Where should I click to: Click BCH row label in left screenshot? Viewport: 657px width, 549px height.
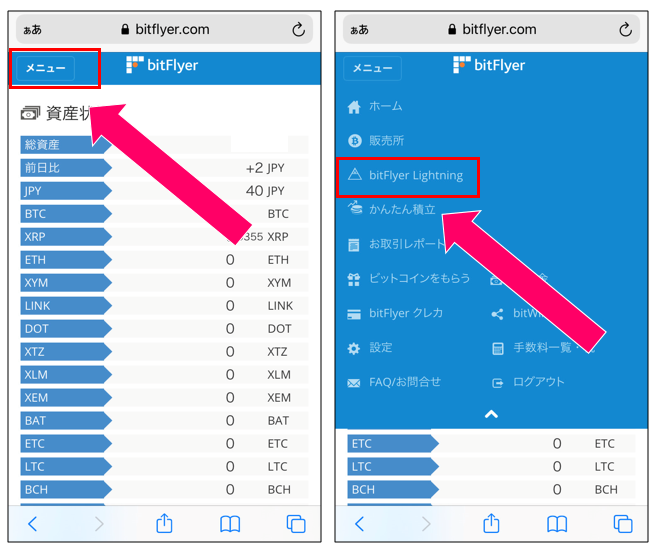tap(66, 489)
